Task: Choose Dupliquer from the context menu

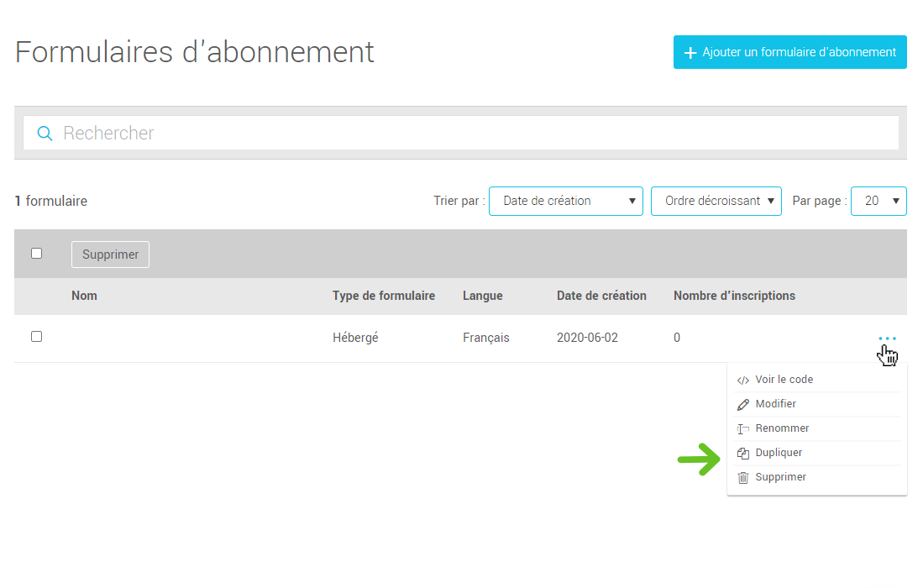Action: tap(779, 453)
